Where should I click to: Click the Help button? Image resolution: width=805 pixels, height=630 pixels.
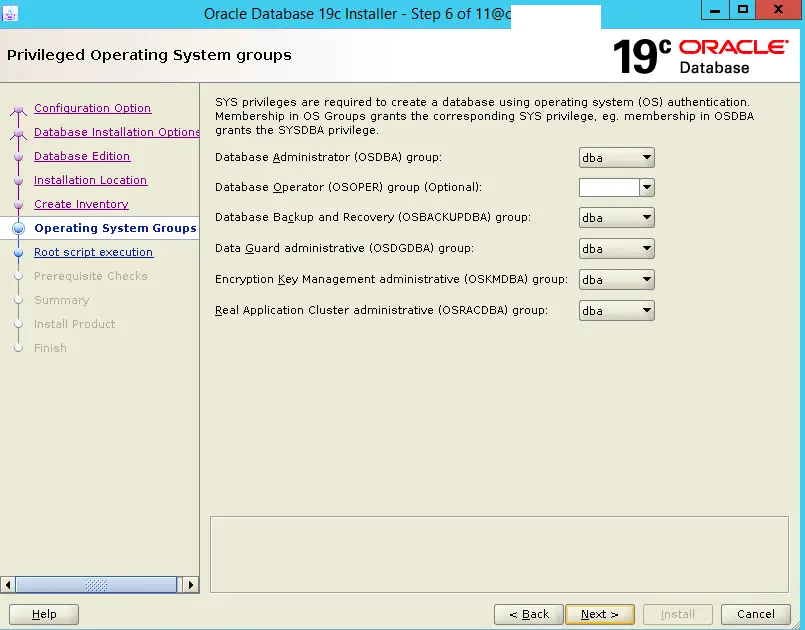click(x=44, y=614)
